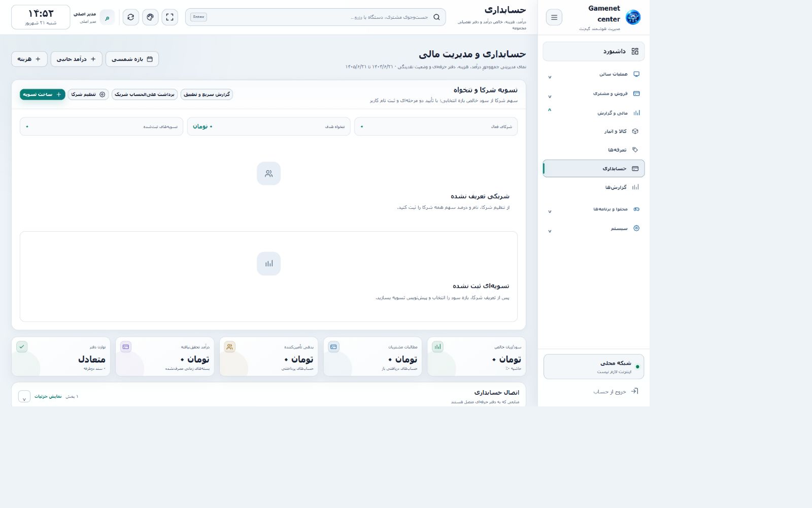Click the purple icon on درآمد تحقق‌نیافته card
The width and height of the screenshot is (812, 508).
coord(125,347)
